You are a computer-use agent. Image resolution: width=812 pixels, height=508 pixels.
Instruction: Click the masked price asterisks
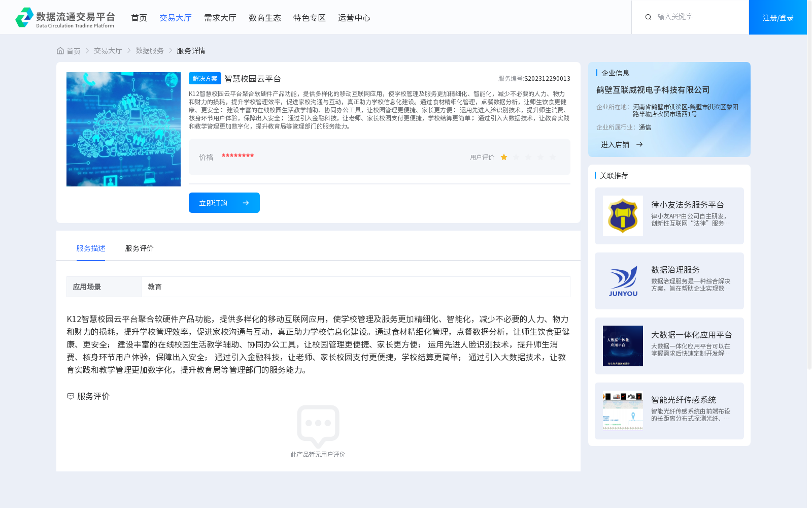click(238, 156)
